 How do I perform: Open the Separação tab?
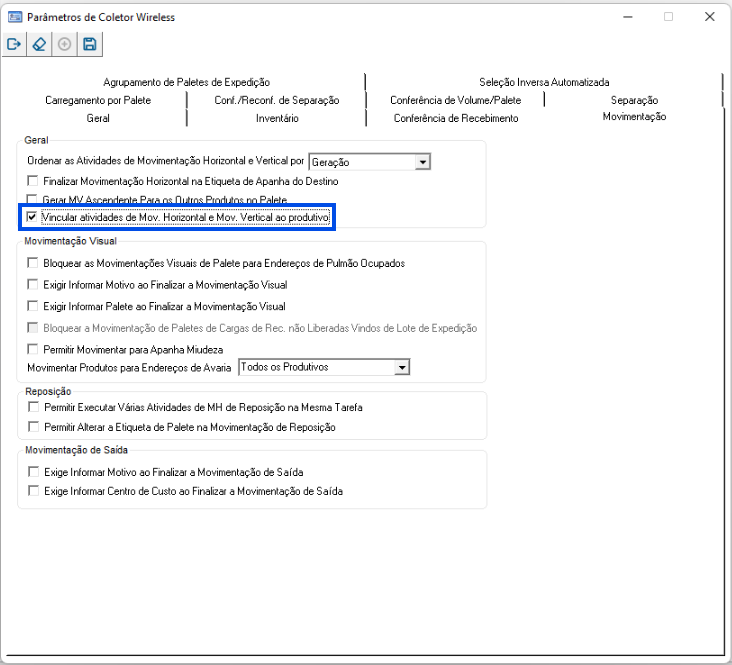coord(634,100)
